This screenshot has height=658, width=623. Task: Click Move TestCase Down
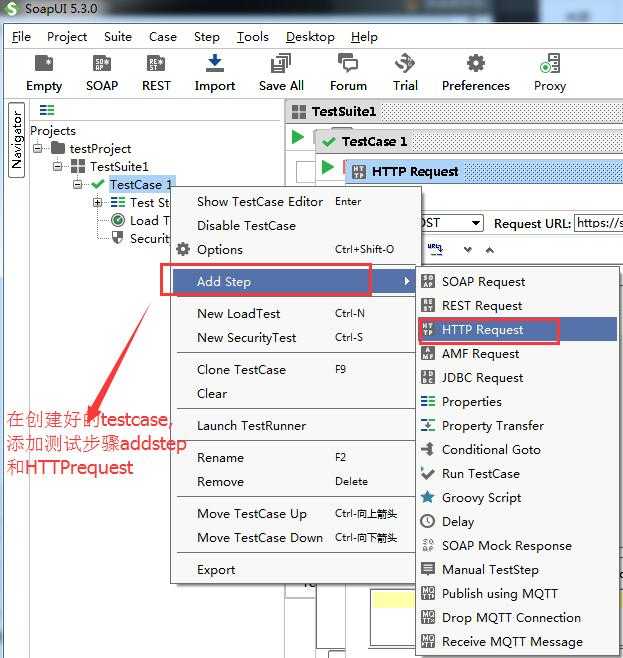[x=295, y=538]
